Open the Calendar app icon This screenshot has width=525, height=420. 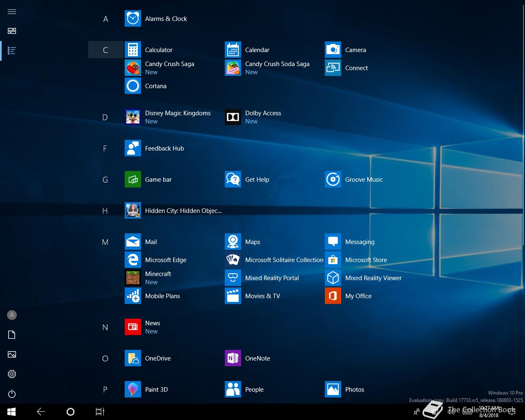(233, 50)
